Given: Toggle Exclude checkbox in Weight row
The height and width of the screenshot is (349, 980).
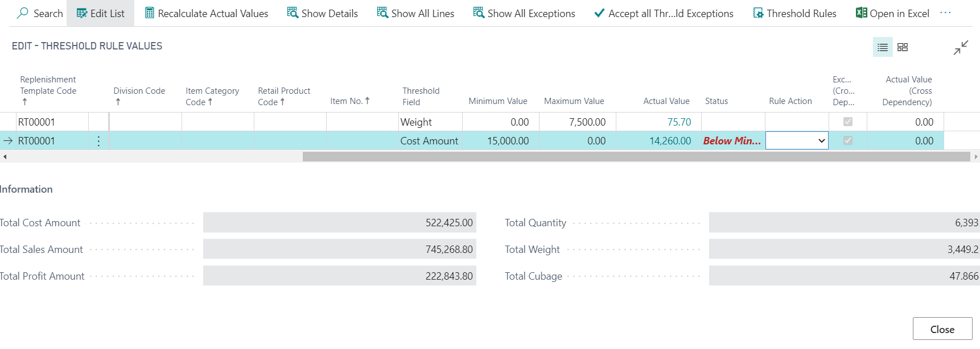Looking at the screenshot, I should coord(847,122).
